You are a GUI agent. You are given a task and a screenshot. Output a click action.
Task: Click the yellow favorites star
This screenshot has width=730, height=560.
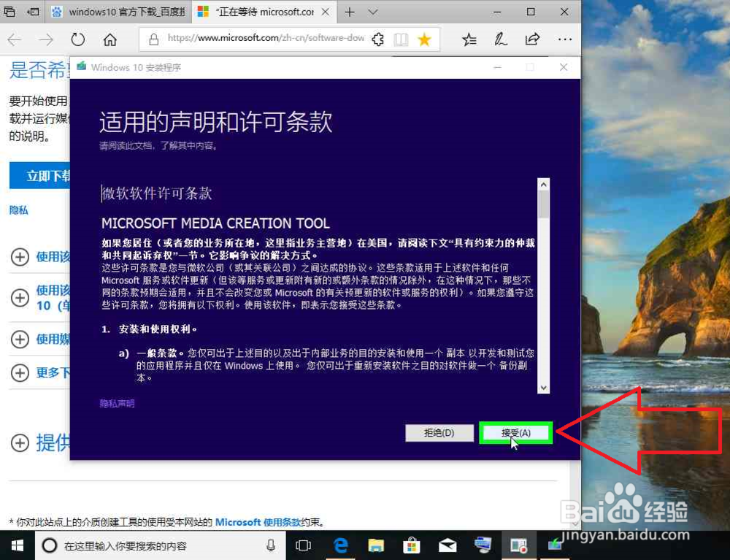pyautogui.click(x=424, y=39)
